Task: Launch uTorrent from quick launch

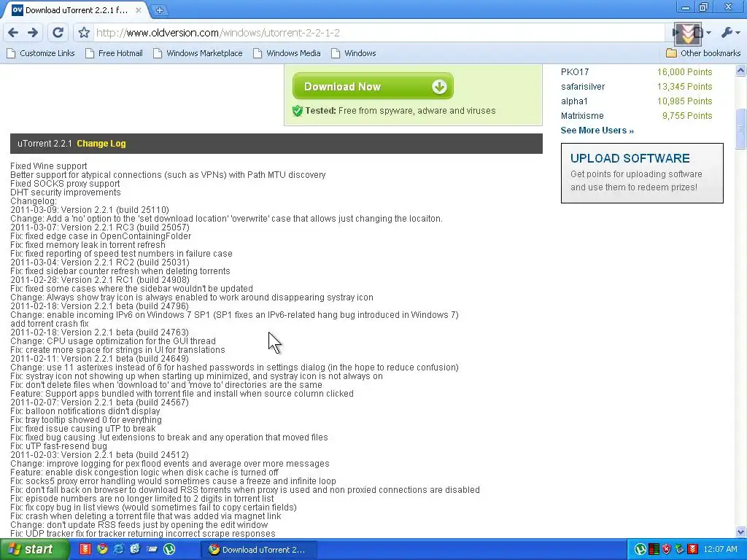Action: coord(169,549)
